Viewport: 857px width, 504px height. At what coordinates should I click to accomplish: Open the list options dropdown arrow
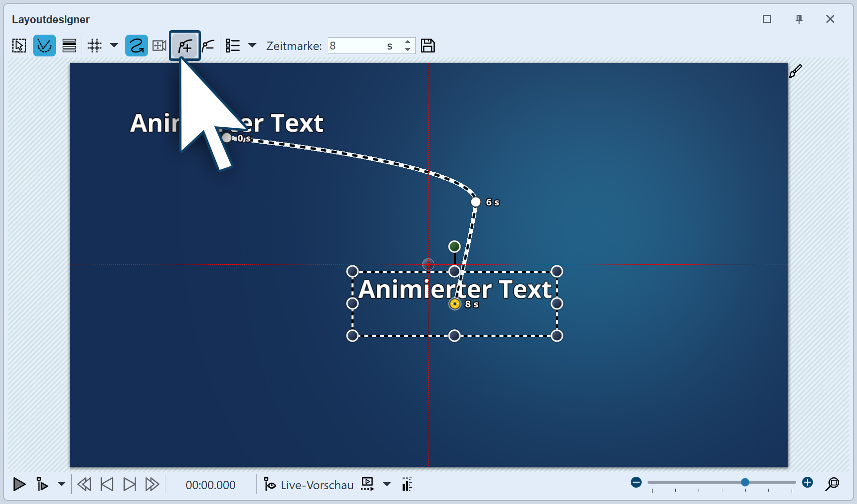click(x=252, y=46)
